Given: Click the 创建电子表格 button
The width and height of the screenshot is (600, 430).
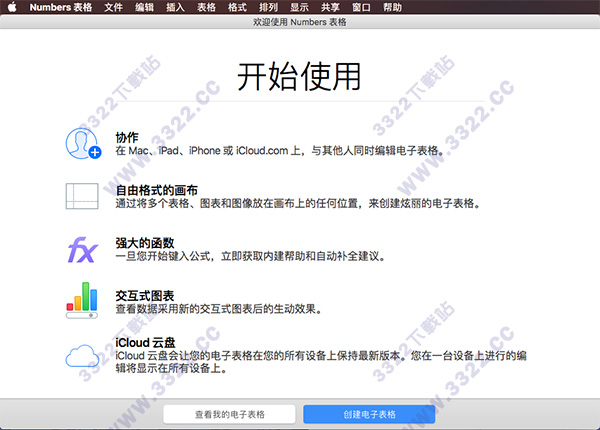Looking at the screenshot, I should [369, 414].
